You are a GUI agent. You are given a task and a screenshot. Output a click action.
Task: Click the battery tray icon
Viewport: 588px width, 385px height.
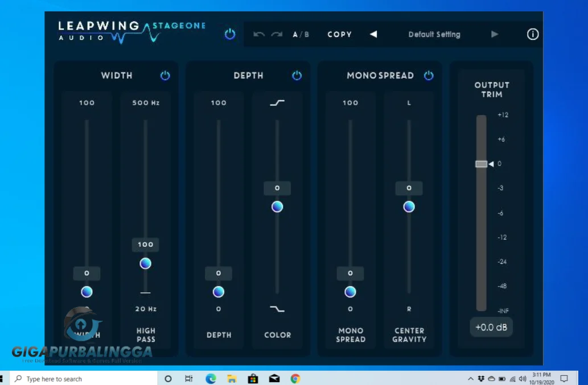pos(502,379)
